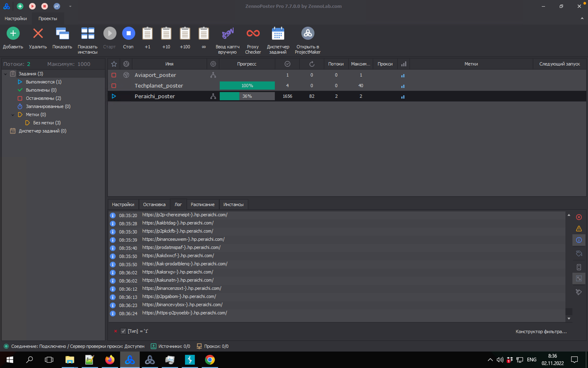Click the quick-access red stop icon in title bar

tap(45, 6)
